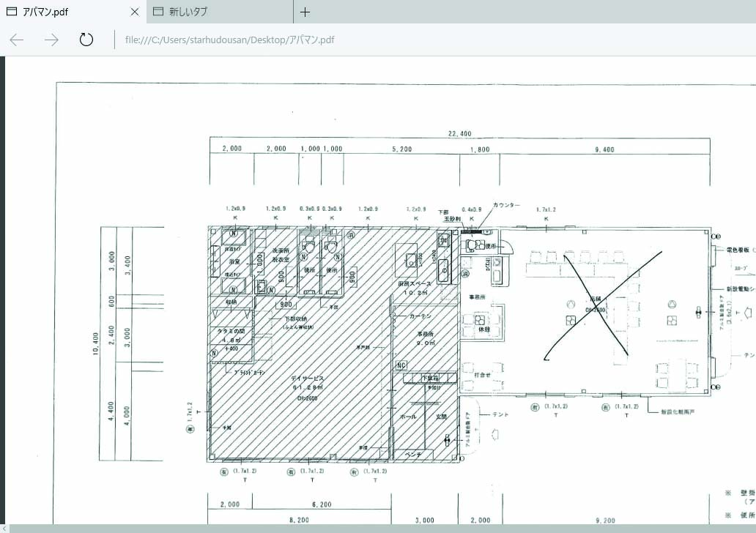756x533 pixels.
Task: Click the 新設化粧雨戸 label
Action: [x=678, y=412]
